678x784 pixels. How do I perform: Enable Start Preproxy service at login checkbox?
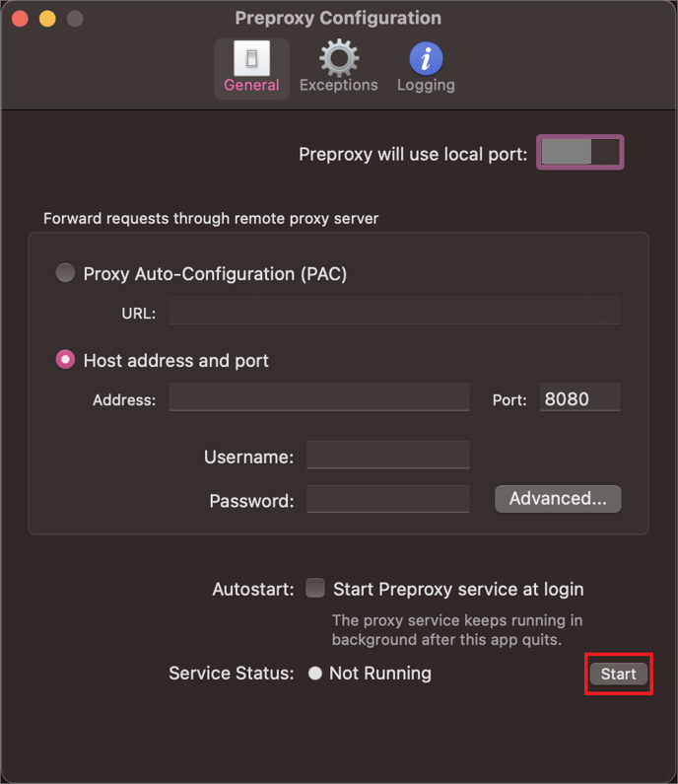click(x=315, y=588)
